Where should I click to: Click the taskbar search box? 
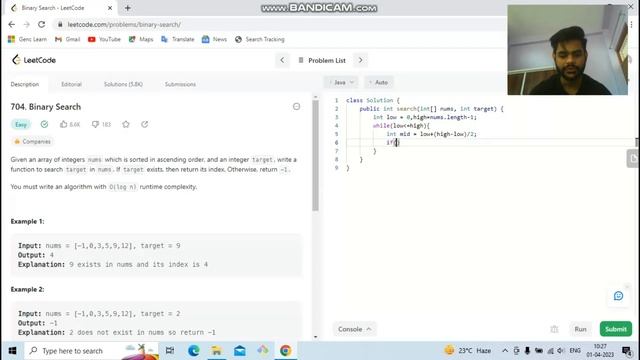[91, 351]
